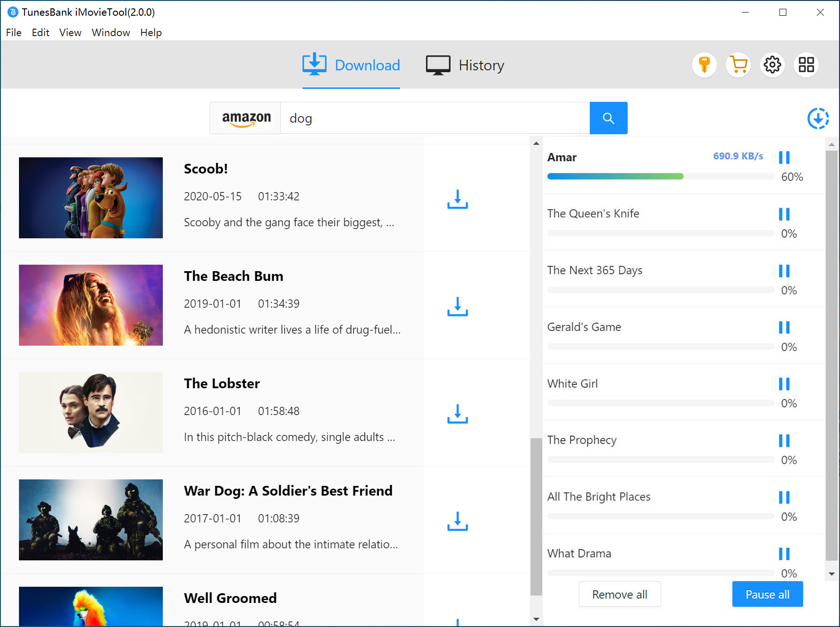Pause All The Bright Places download
This screenshot has height=627, width=840.
(784, 497)
